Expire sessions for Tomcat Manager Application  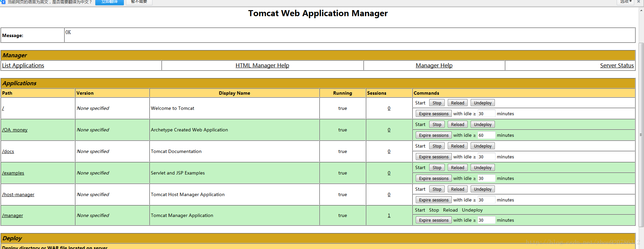[x=434, y=220]
